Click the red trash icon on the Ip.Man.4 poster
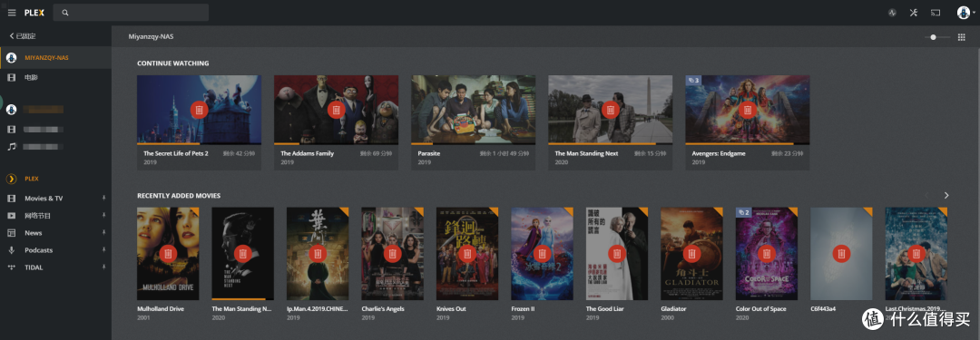 pos(318,254)
